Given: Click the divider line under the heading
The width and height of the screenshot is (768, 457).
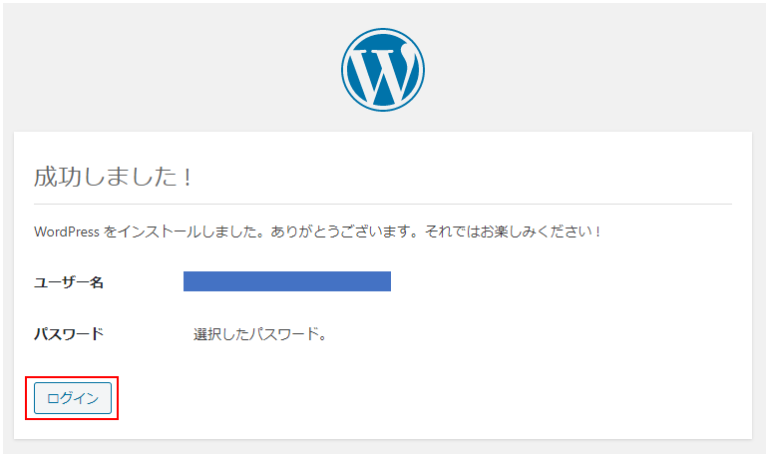Looking at the screenshot, I should (x=383, y=204).
